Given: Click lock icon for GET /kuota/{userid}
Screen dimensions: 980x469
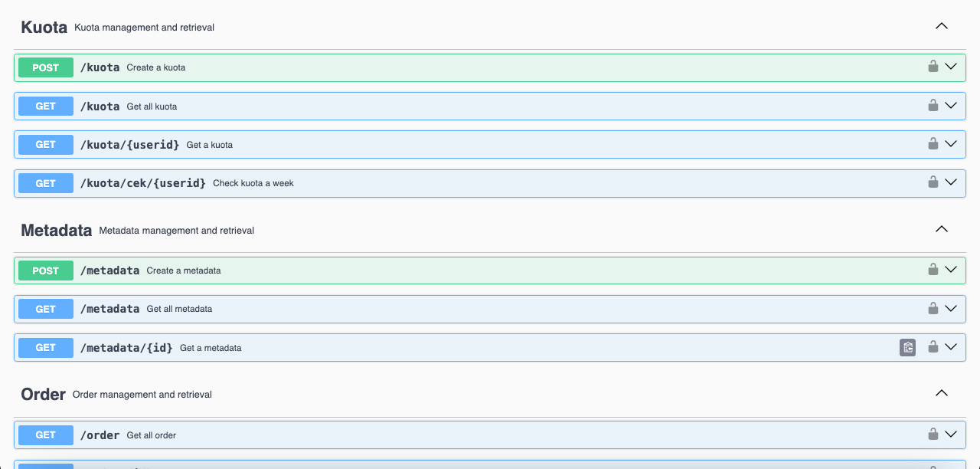Looking at the screenshot, I should (x=933, y=144).
